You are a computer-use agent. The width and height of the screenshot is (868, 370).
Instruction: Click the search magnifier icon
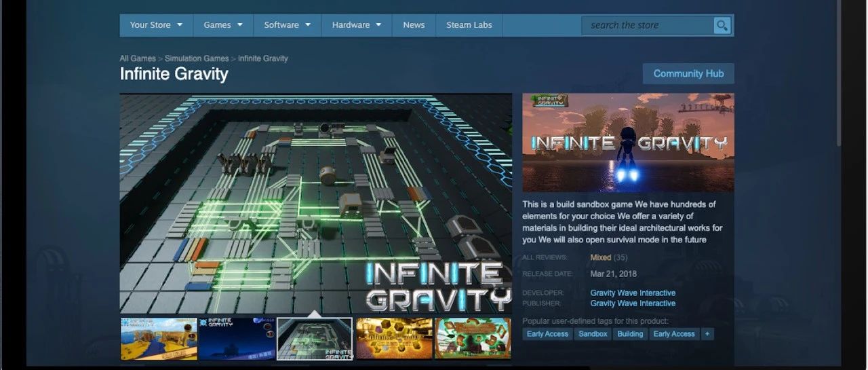(x=722, y=26)
